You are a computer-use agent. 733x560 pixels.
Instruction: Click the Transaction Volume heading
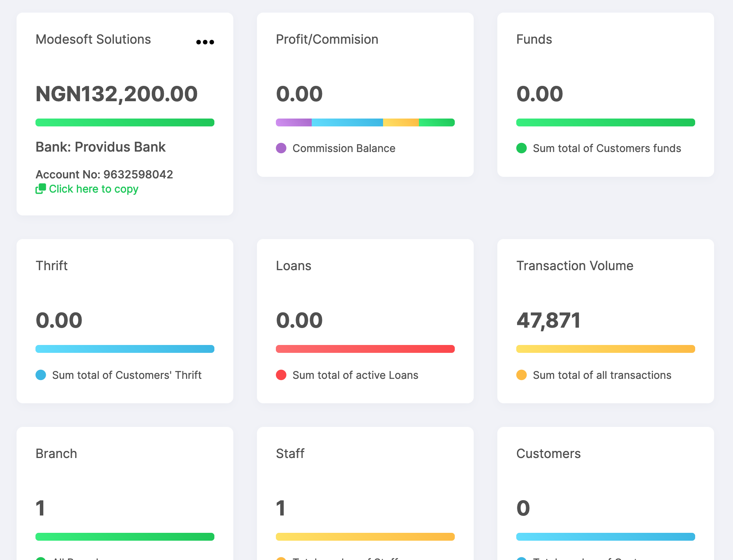[575, 266]
